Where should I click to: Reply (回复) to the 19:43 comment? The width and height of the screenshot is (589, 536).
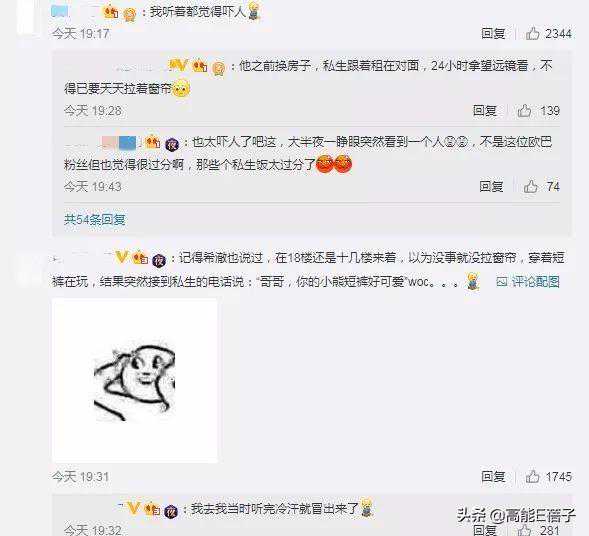point(491,186)
